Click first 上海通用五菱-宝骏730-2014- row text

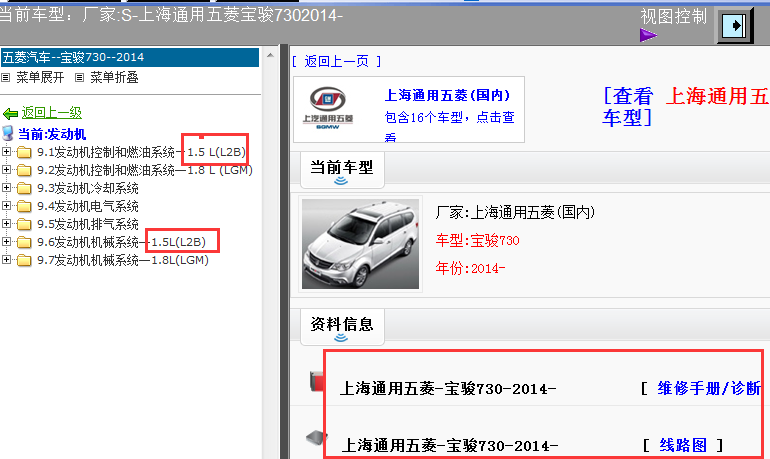448,389
